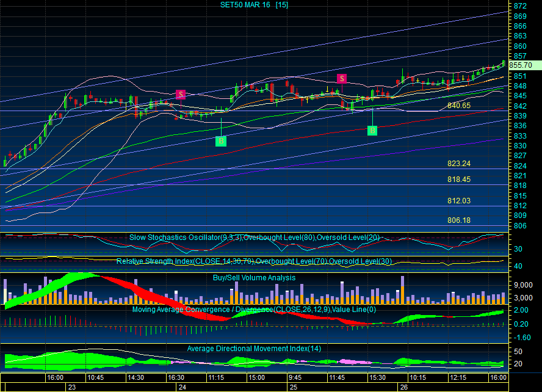Viewport: 542px width, 392px height.
Task: Click the 11:15 time axis label
Action: point(216,377)
